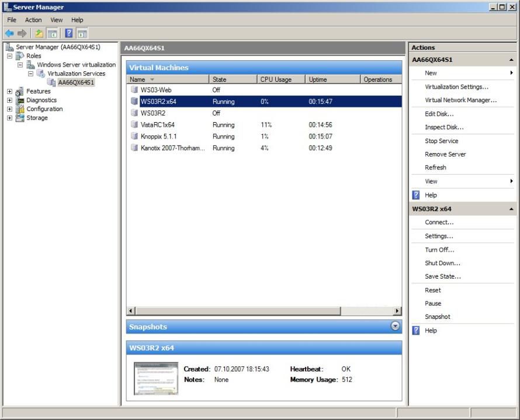Collapse the Roles tree node
Viewport: 520px width, 420px height.
pyautogui.click(x=9, y=56)
